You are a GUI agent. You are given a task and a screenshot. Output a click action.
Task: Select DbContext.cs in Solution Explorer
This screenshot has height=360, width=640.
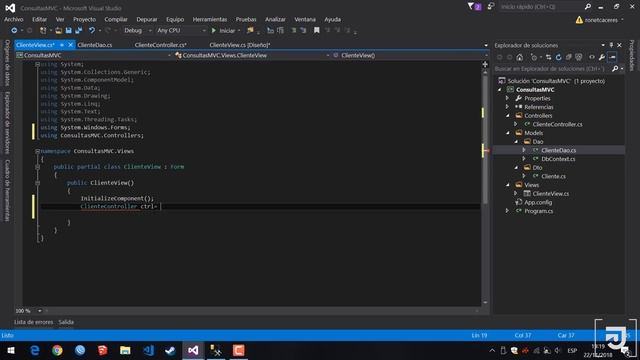[x=558, y=159]
